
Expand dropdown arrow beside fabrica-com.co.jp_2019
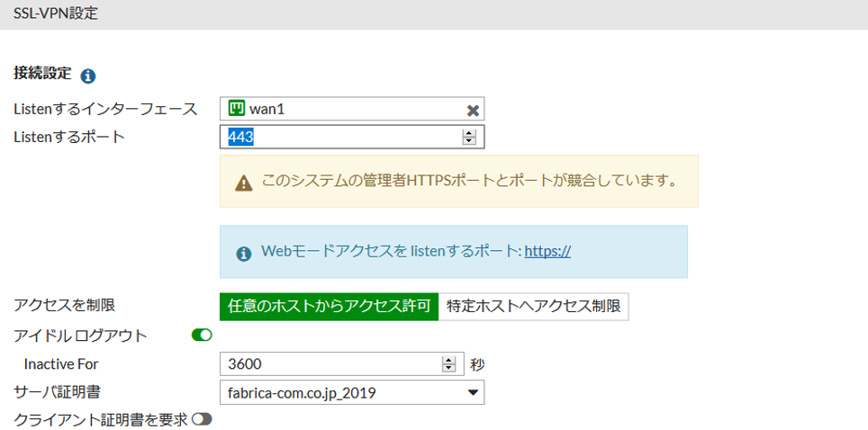coord(472,393)
